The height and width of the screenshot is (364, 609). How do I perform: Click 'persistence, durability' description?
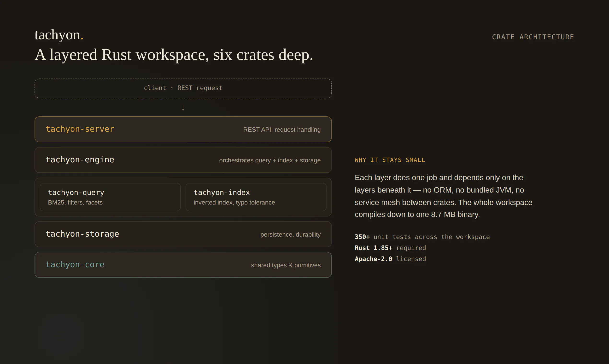click(x=290, y=234)
